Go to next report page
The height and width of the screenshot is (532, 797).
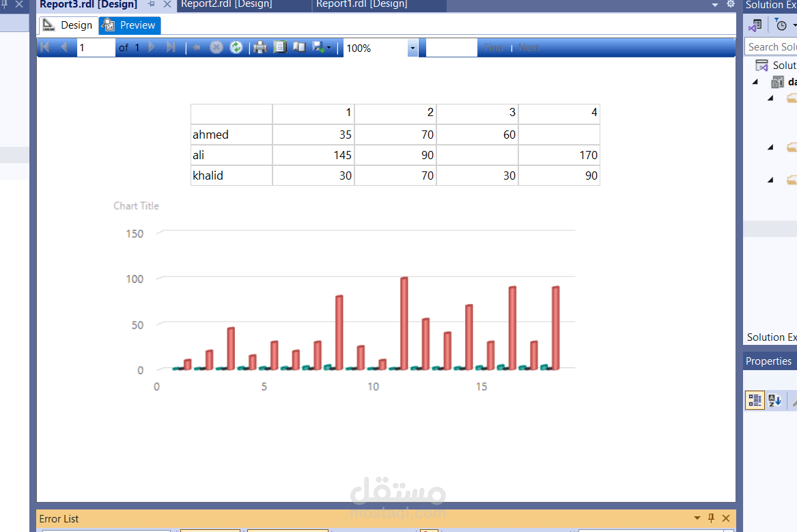(x=152, y=48)
